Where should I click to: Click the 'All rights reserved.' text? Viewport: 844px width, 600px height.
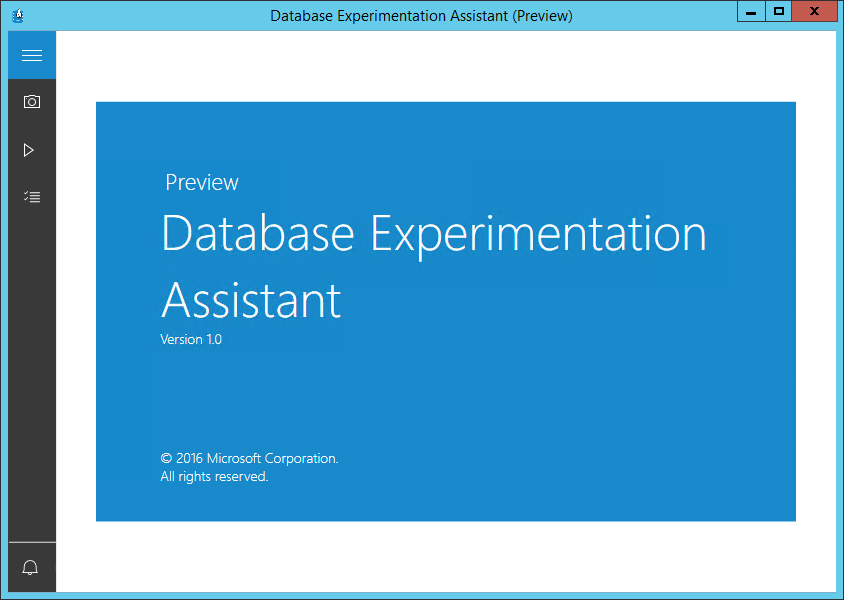coord(214,477)
